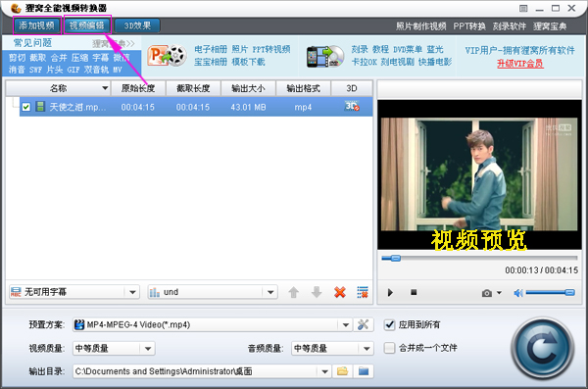Open 照片制作视频 in top menu
588x389 pixels.
(420, 26)
